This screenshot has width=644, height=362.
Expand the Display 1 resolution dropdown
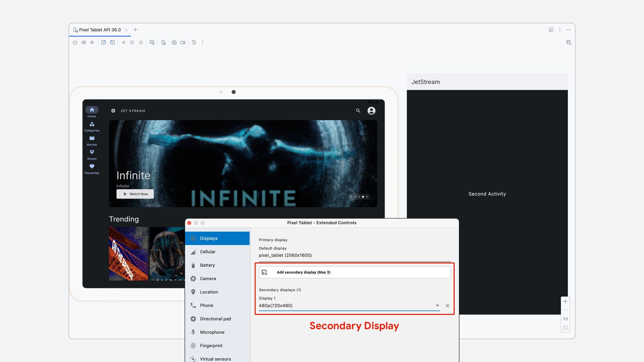coord(437,306)
